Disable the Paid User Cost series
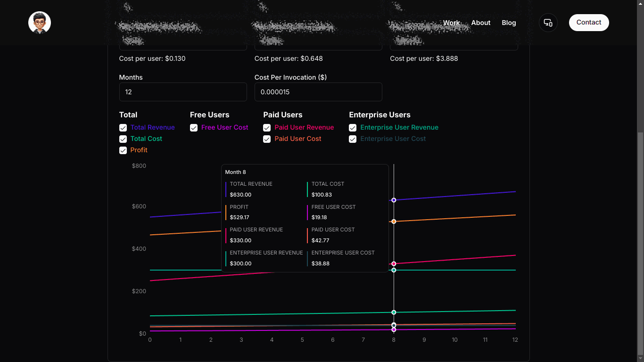Image resolution: width=644 pixels, height=362 pixels. click(x=267, y=139)
